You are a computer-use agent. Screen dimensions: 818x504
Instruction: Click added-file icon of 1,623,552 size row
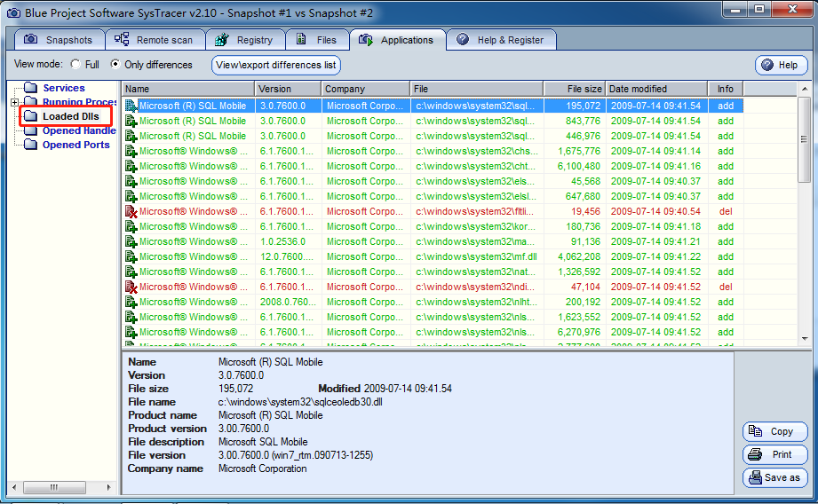tap(131, 318)
